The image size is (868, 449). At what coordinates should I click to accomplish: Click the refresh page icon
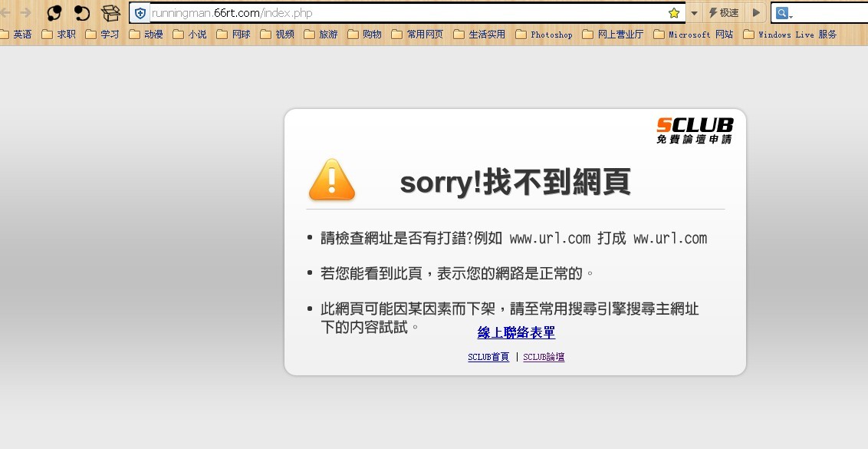[54, 13]
